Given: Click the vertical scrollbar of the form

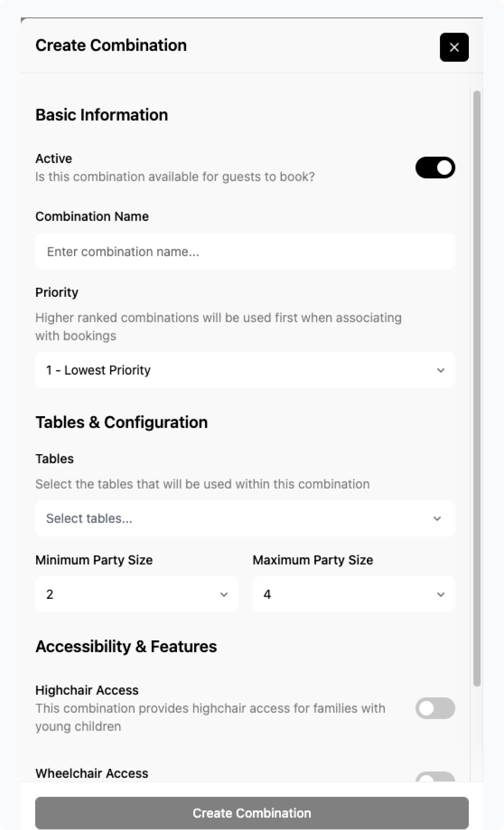Looking at the screenshot, I should (476, 387).
